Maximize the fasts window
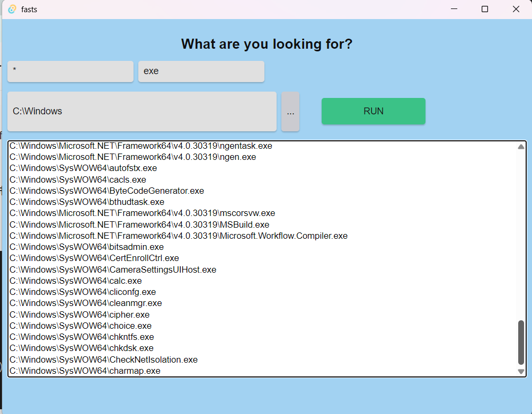The width and height of the screenshot is (532, 414). pos(485,9)
